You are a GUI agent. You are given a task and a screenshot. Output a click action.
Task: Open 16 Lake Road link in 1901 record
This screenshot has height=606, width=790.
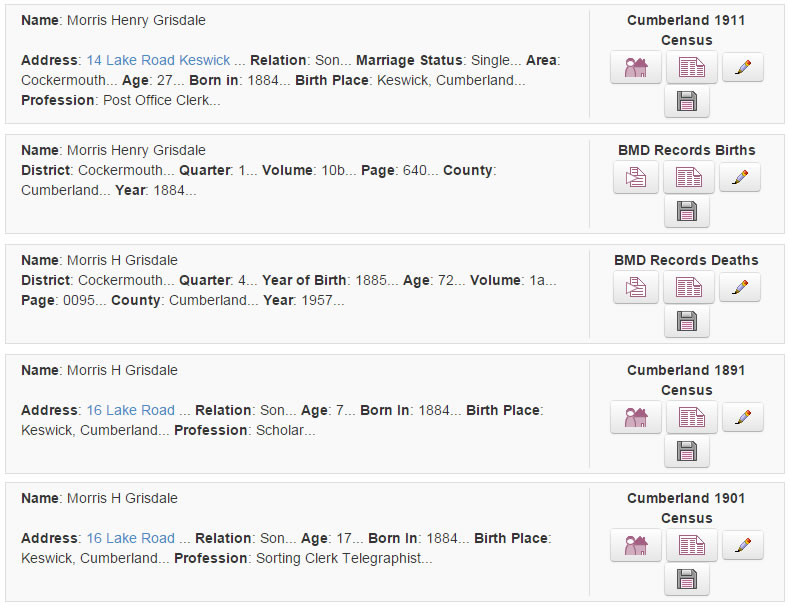(x=130, y=538)
